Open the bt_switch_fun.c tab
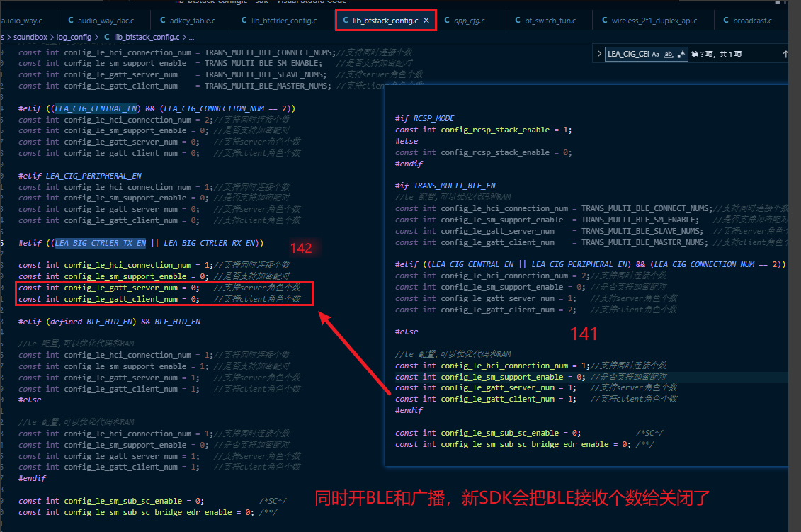 pyautogui.click(x=550, y=21)
